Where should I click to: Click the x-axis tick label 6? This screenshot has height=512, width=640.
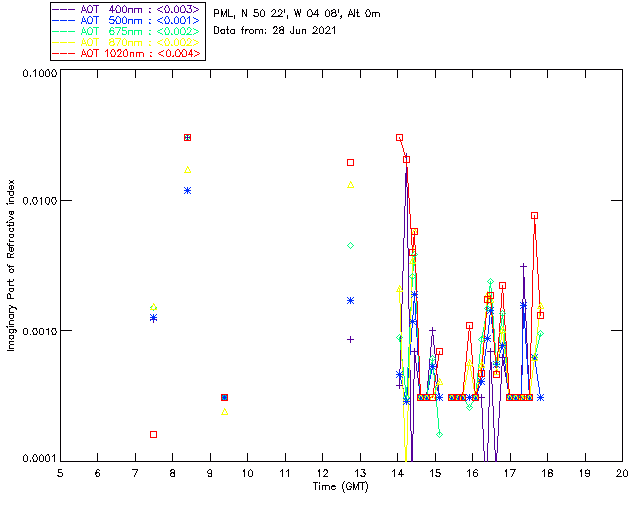(98, 473)
